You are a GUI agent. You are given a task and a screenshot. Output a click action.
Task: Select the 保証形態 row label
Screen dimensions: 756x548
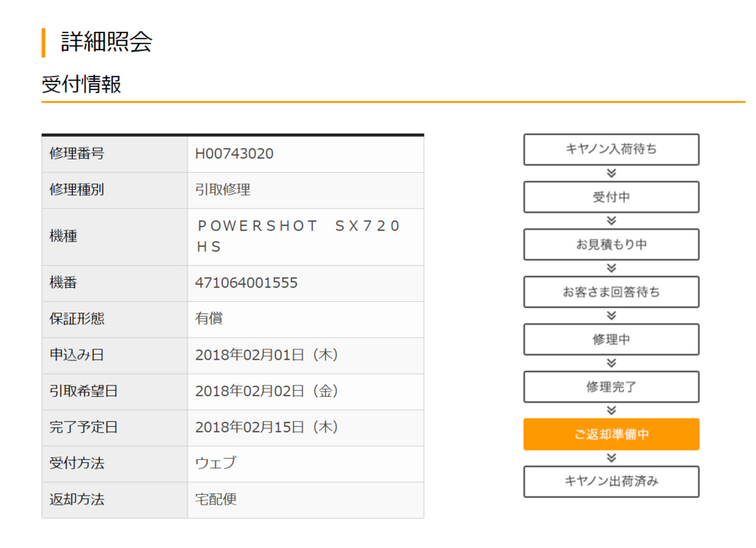(77, 318)
